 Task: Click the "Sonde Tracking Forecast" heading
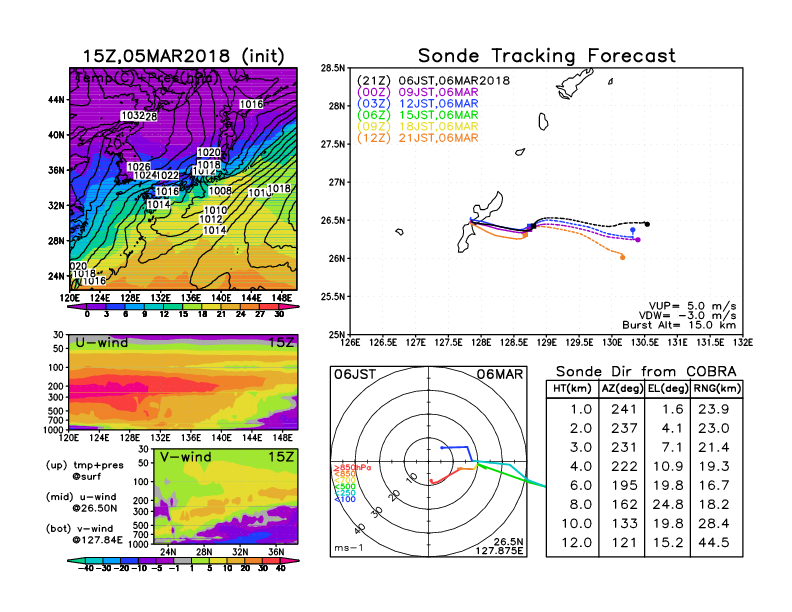click(x=547, y=55)
